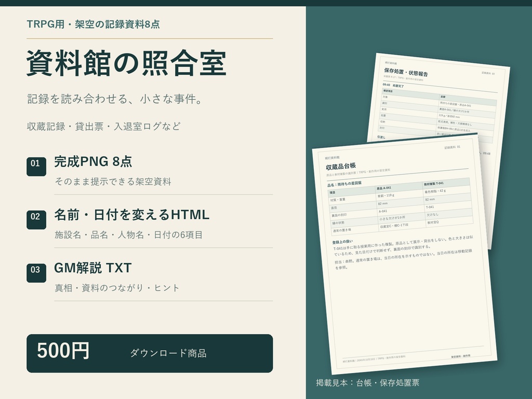Click the 欠けなし table cell
532x399 pixels.
pyautogui.click(x=433, y=215)
